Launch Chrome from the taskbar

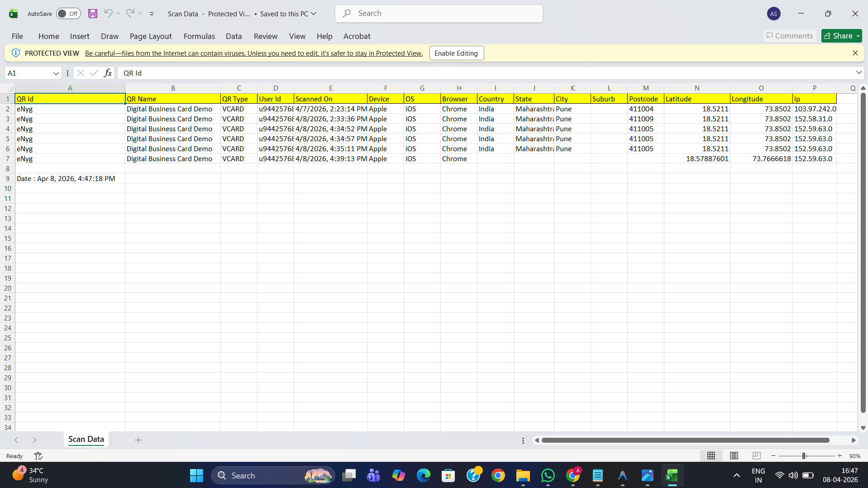click(498, 475)
